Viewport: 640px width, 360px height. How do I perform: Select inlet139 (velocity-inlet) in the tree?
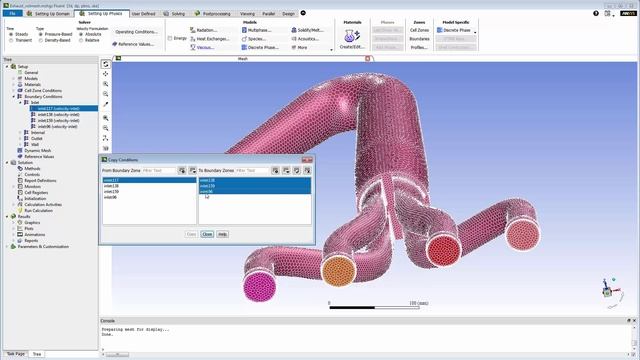tap(58, 120)
